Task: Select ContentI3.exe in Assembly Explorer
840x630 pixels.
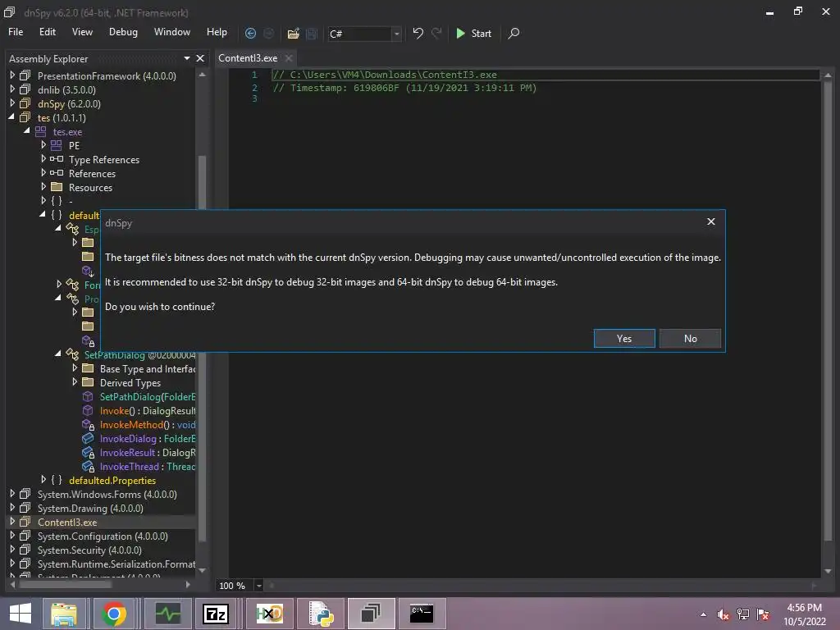Action: [67, 523]
